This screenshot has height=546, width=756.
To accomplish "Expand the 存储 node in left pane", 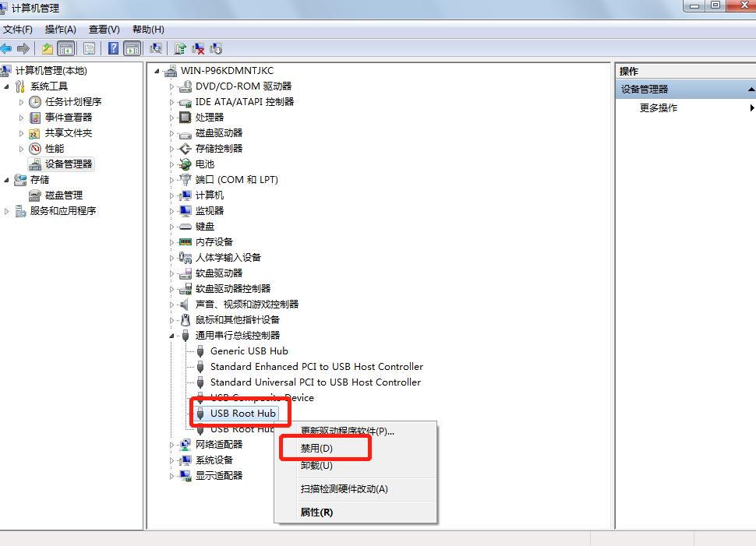I will pos(5,179).
